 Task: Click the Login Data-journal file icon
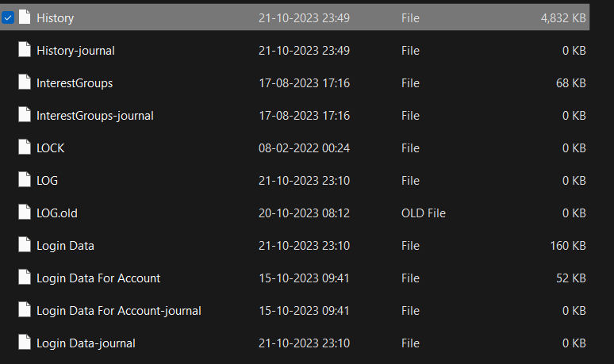tap(25, 343)
